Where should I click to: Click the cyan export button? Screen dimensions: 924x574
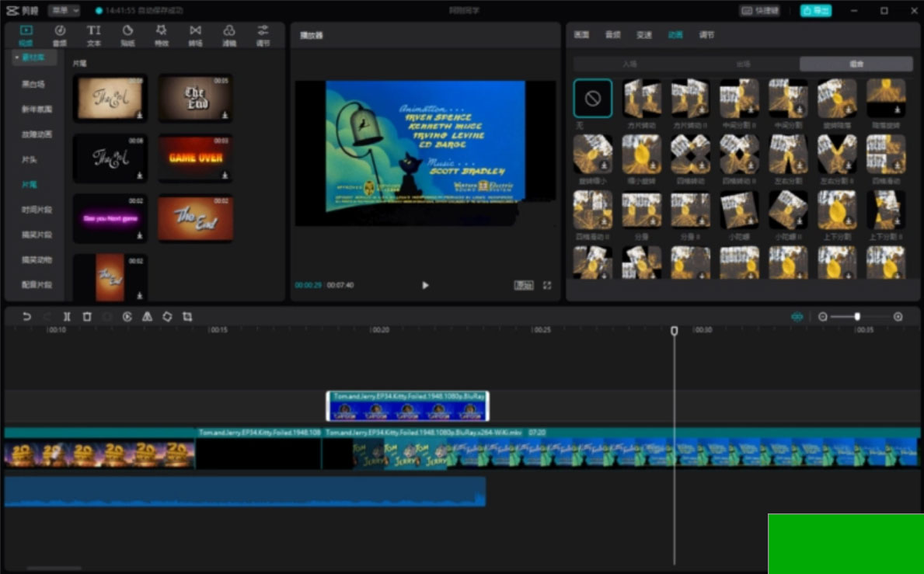pos(816,11)
